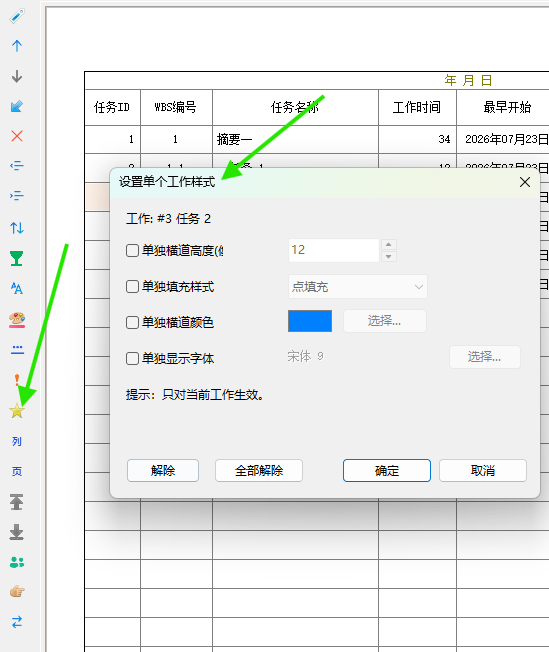
Task: Close the 设置单个工作样式 dialog
Action: tap(525, 182)
